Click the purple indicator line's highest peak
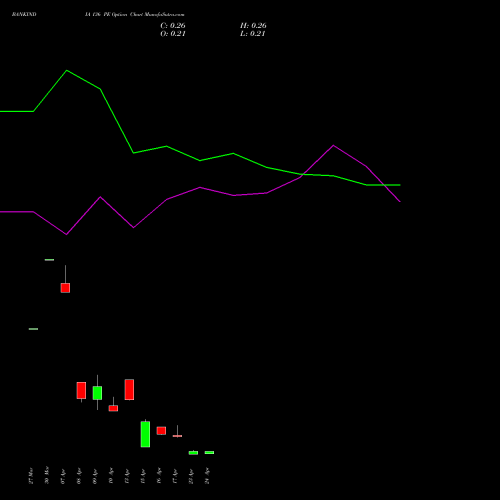This screenshot has height=500, width=500. (333, 145)
